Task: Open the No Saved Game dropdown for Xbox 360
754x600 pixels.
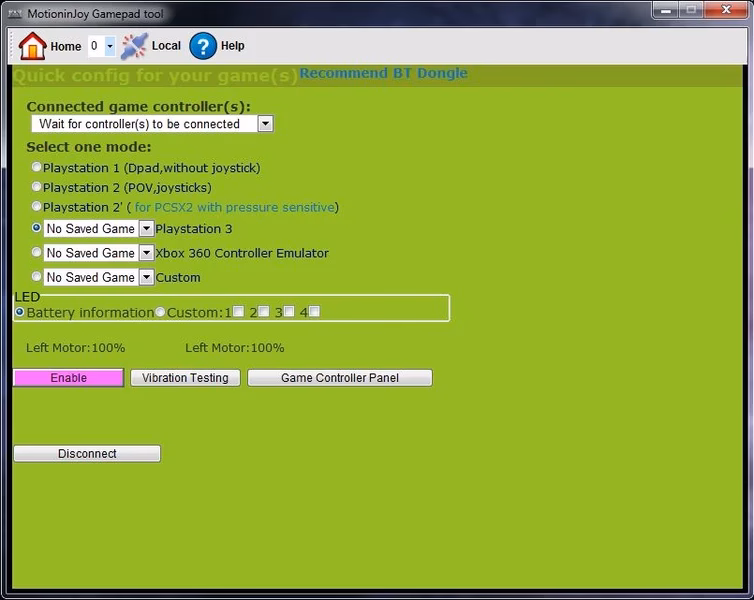Action: tap(146, 253)
